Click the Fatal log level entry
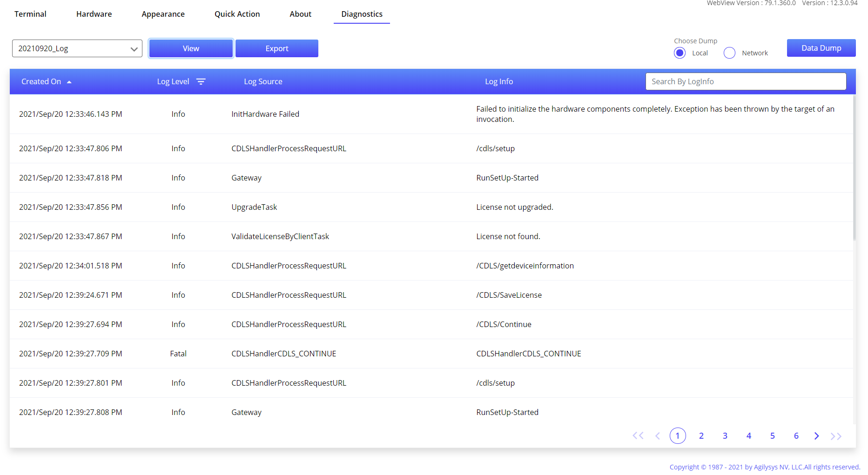868x475 pixels. tap(178, 354)
